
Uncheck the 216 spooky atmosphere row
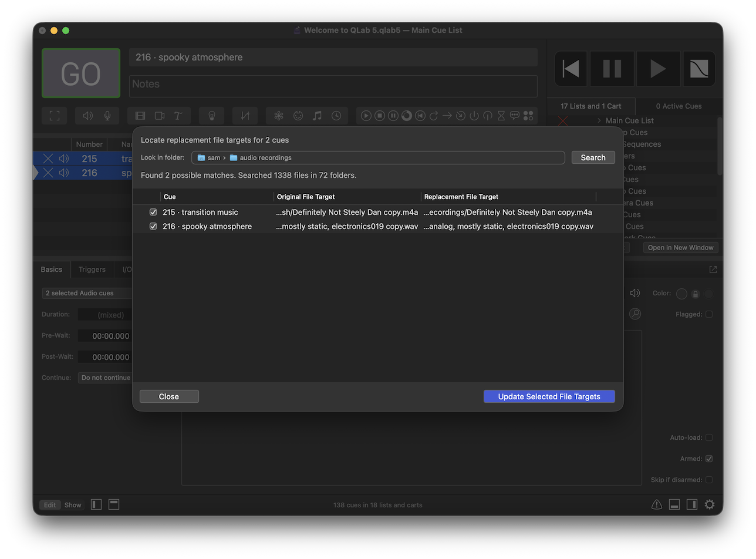pos(153,226)
